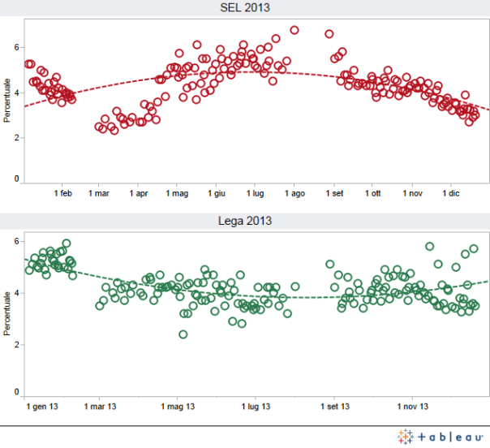Select the Percentuale axis title in Lega chart

pos(7,315)
